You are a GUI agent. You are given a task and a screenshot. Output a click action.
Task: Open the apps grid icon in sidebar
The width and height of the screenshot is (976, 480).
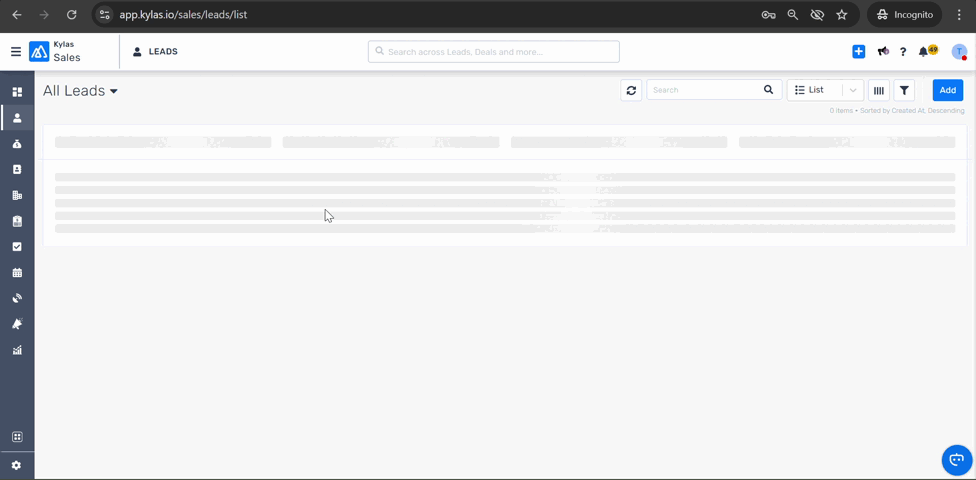click(17, 437)
